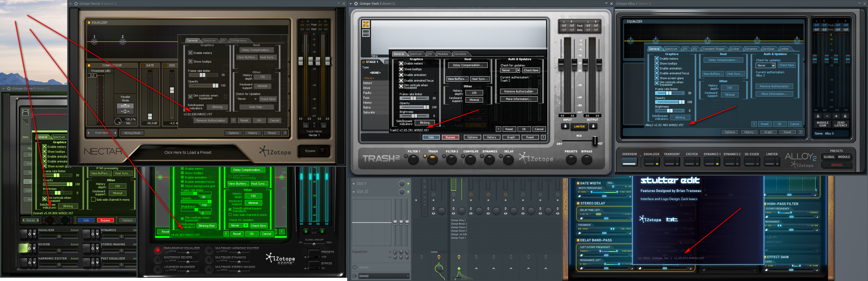Click the output lock icon beside Limiter in Trash 2
The width and height of the screenshot is (868, 281).
[x=593, y=126]
